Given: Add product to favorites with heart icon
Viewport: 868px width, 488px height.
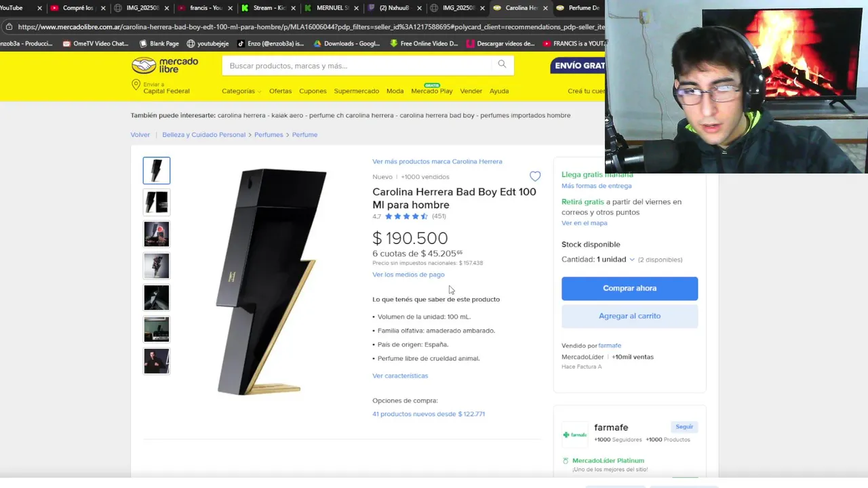Looking at the screenshot, I should click(535, 176).
